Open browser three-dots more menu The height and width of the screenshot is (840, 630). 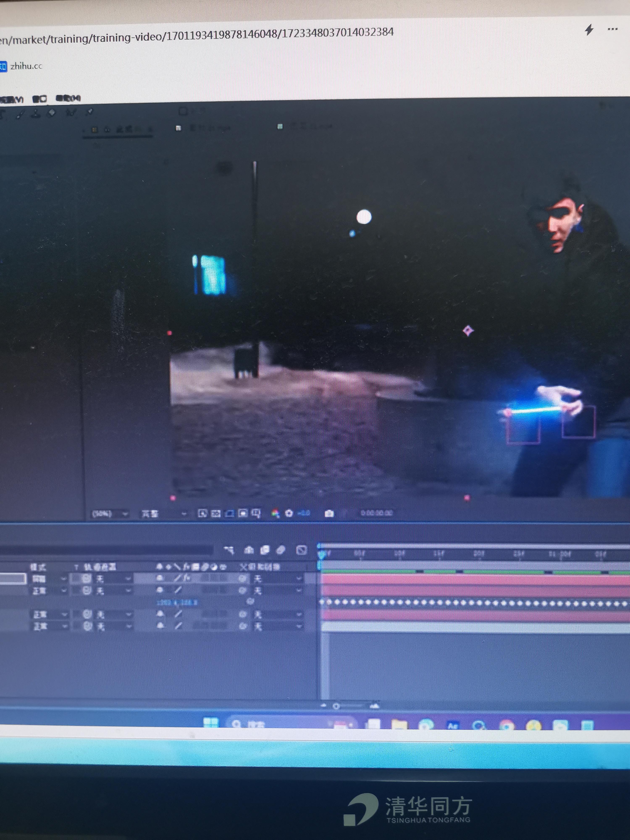(613, 29)
